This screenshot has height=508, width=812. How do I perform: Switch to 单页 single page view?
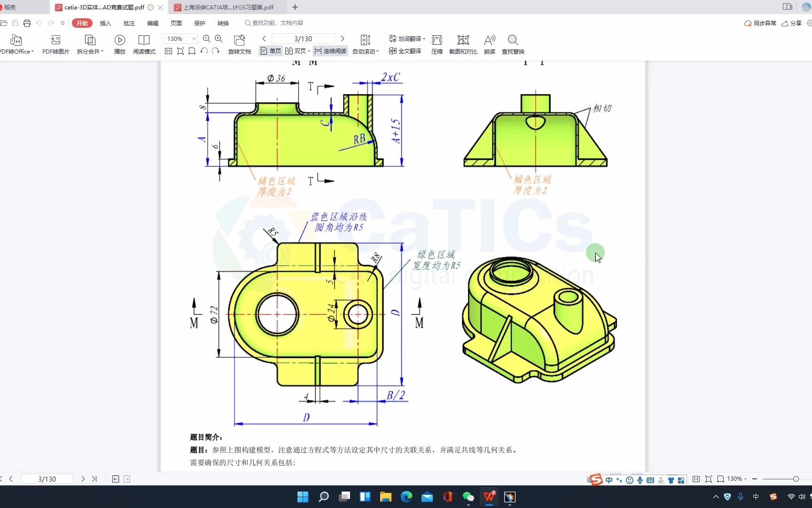(270, 51)
